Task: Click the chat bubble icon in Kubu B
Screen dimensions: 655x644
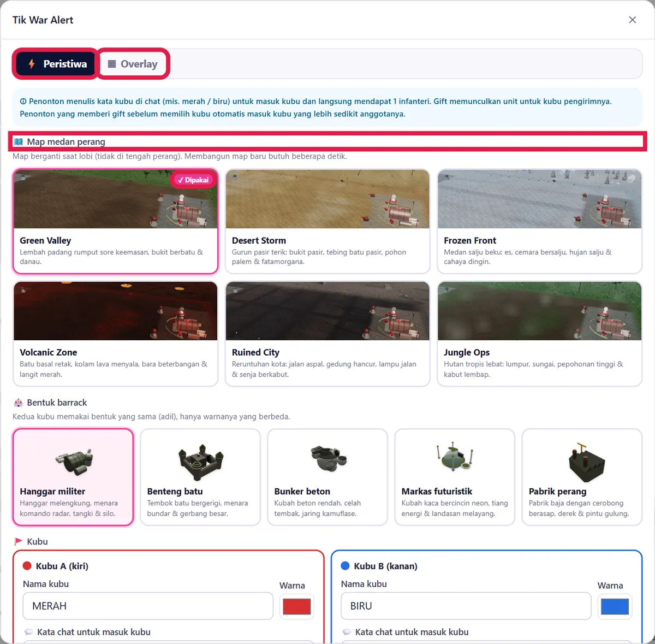Action: pos(347,632)
